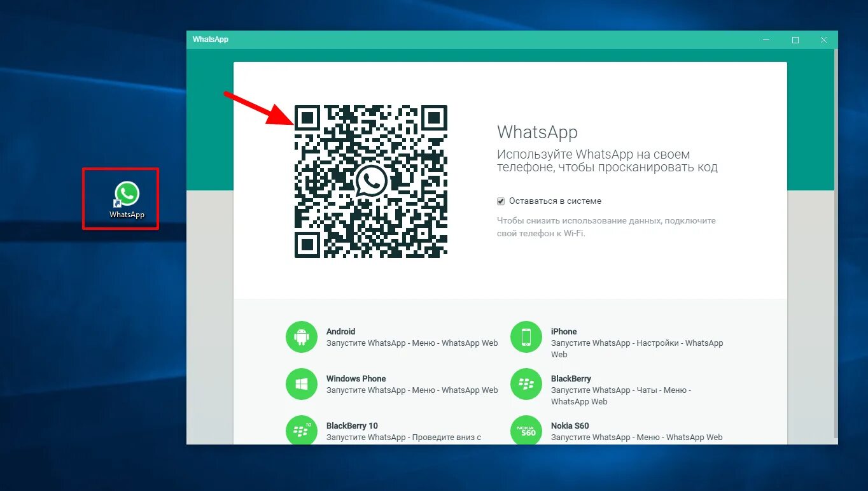Close the WhatsApp window
The image size is (868, 491).
823,39
